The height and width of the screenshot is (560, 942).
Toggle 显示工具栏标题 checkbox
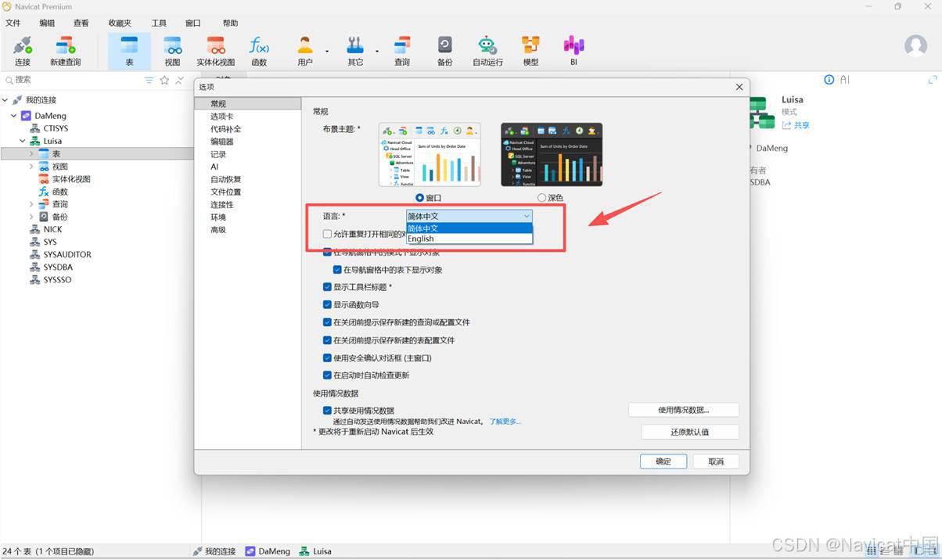pyautogui.click(x=328, y=287)
